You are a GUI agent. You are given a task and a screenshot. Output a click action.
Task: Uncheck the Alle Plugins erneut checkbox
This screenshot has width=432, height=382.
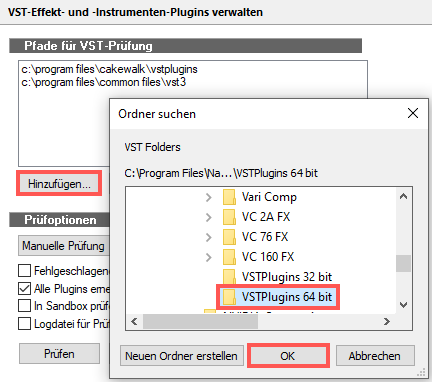[x=24, y=288]
